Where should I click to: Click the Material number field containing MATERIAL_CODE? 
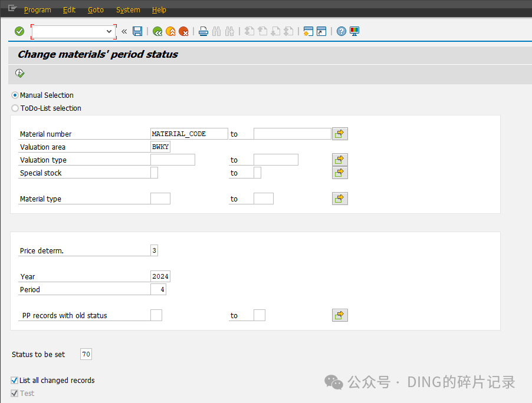[x=189, y=134]
